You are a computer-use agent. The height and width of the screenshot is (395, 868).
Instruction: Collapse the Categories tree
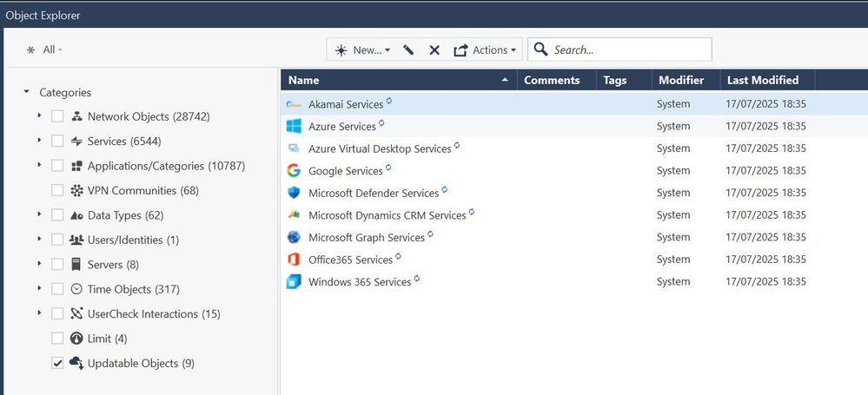27,92
